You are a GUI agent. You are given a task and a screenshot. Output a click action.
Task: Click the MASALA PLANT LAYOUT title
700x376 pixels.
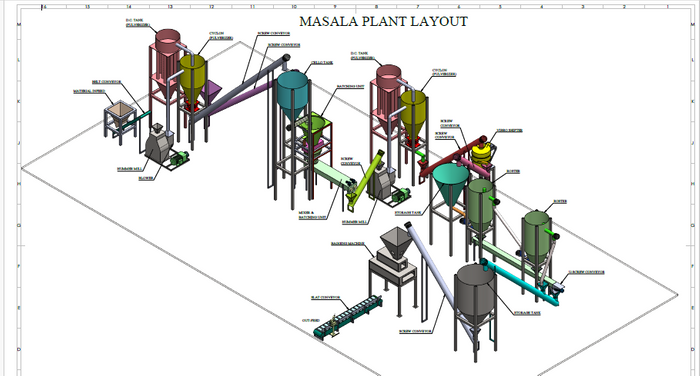click(x=383, y=21)
